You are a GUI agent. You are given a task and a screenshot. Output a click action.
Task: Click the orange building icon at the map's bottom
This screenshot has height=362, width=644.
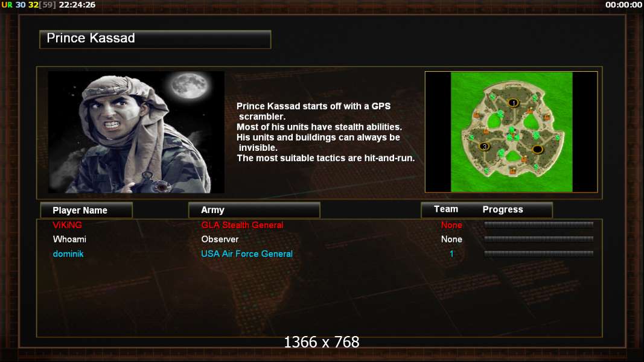click(x=512, y=170)
